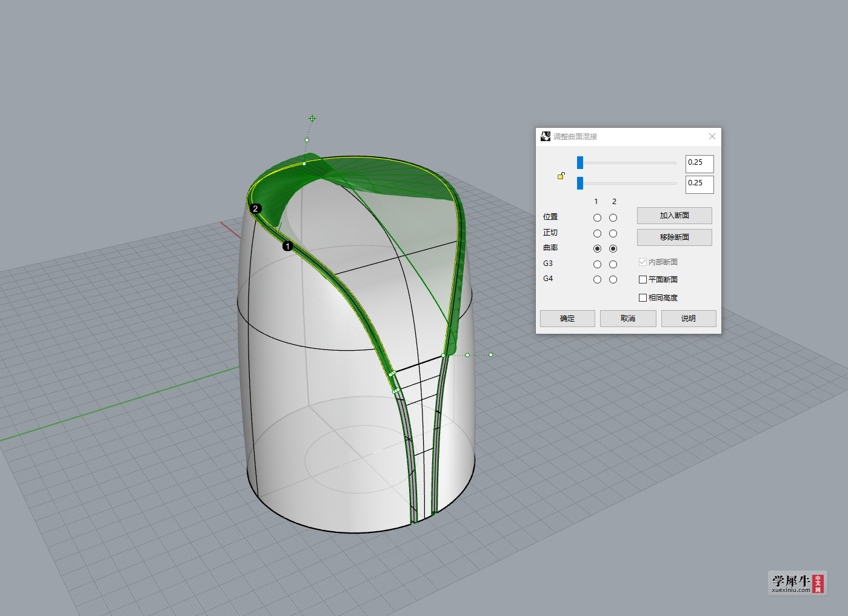848x616 pixels.
Task: Select G3 radio for edge 1
Action: point(597,264)
